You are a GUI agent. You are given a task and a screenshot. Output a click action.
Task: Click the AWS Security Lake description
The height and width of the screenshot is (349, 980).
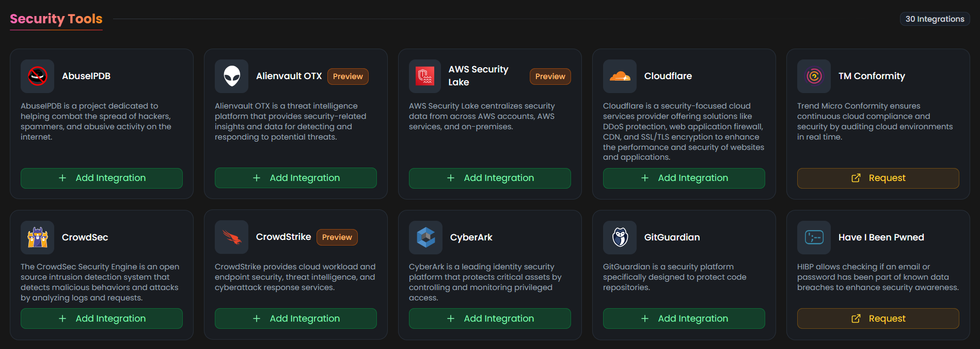482,116
